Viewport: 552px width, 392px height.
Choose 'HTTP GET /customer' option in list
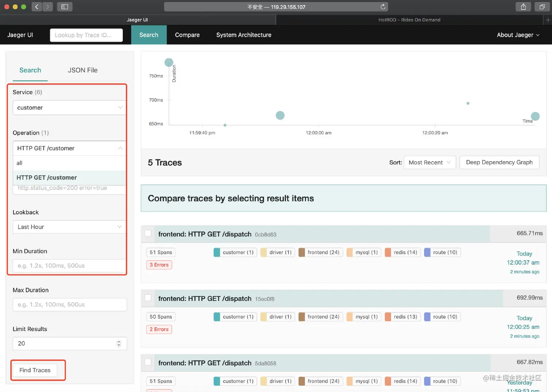[69, 178]
